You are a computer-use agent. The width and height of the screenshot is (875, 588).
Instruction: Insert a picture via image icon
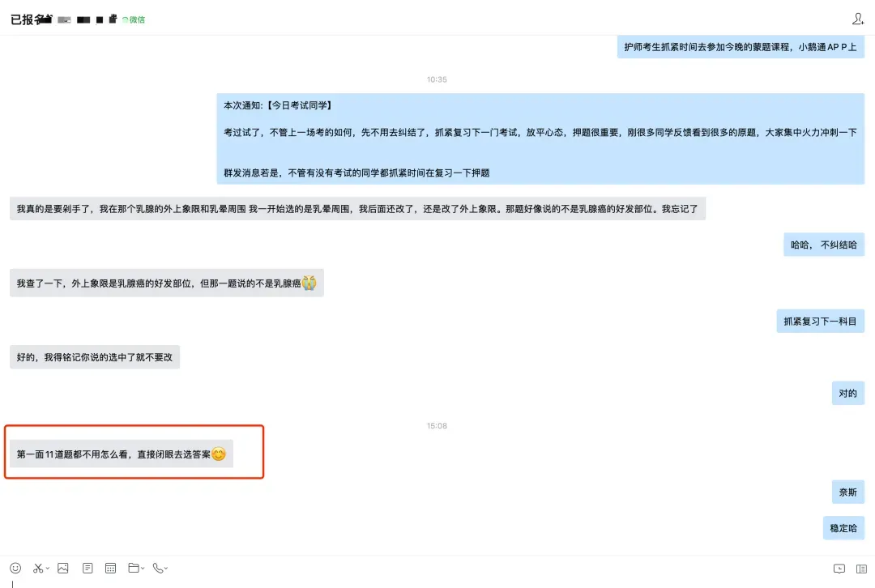click(x=63, y=568)
